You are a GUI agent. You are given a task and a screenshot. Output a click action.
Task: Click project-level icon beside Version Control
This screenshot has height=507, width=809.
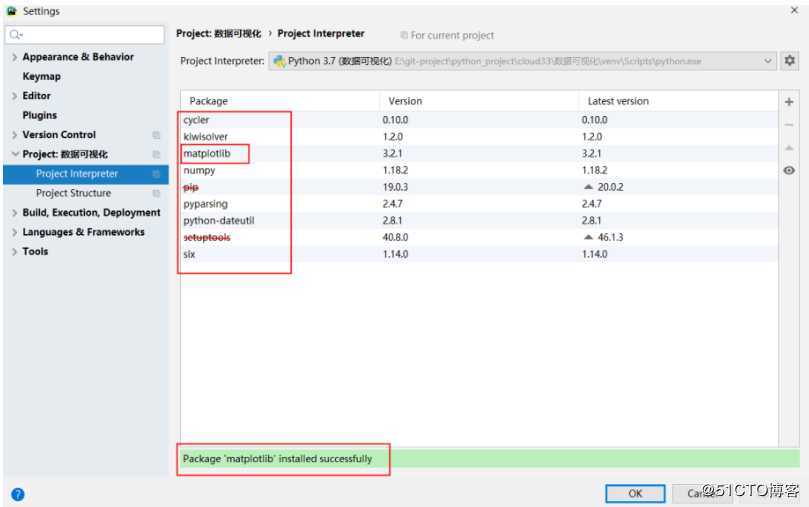click(x=156, y=135)
